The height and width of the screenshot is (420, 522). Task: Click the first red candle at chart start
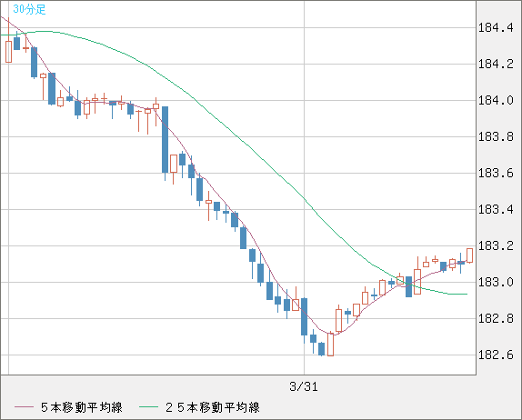point(9,40)
